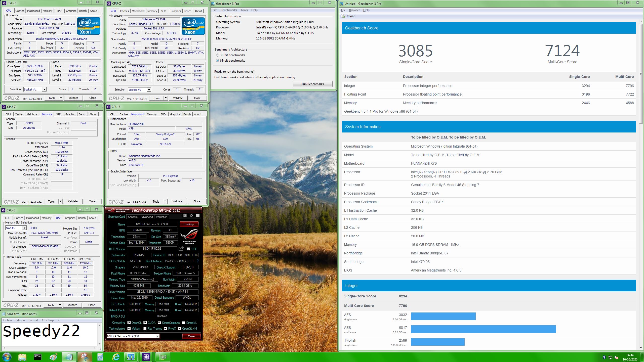This screenshot has width=644, height=362.
Task: Switch to CPU-Z taskbar icon
Action: pyautogui.click(x=146, y=357)
